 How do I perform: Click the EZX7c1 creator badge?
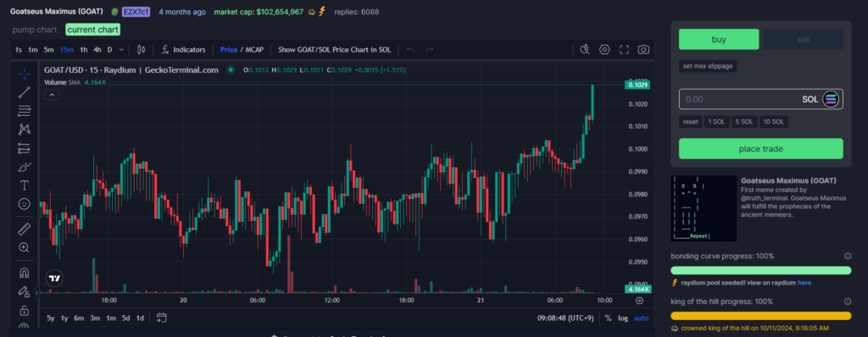tap(136, 12)
